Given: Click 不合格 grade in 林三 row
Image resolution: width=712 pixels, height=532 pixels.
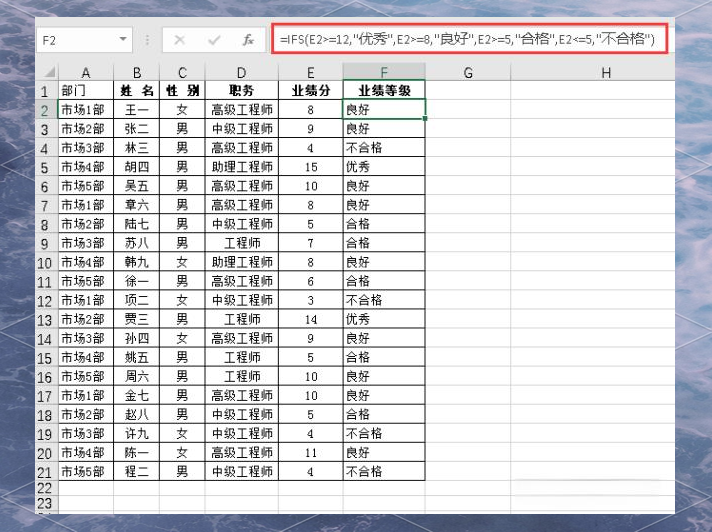Looking at the screenshot, I should point(384,148).
